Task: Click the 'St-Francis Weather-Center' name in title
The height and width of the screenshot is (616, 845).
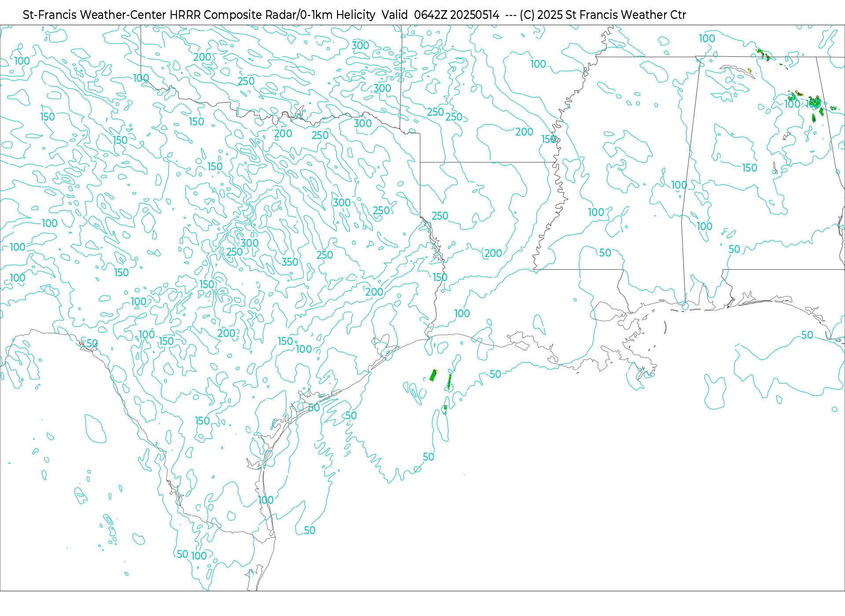Action: coord(95,15)
